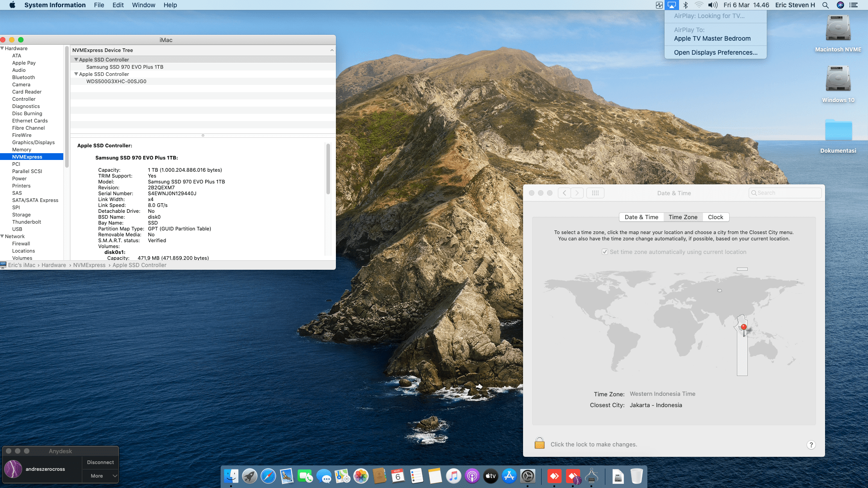Select WDS500G3XHC-00SJG0 in device tree
This screenshot has height=488, width=868.
click(x=116, y=81)
